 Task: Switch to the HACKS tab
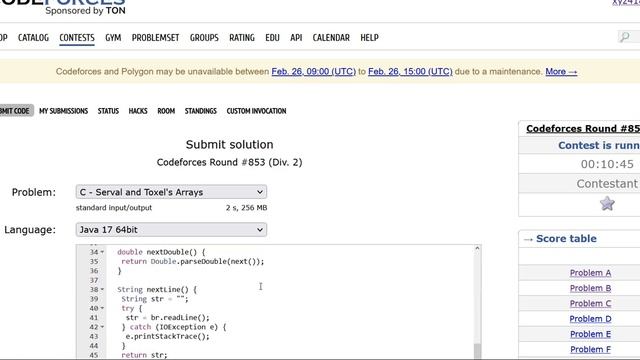(x=138, y=111)
